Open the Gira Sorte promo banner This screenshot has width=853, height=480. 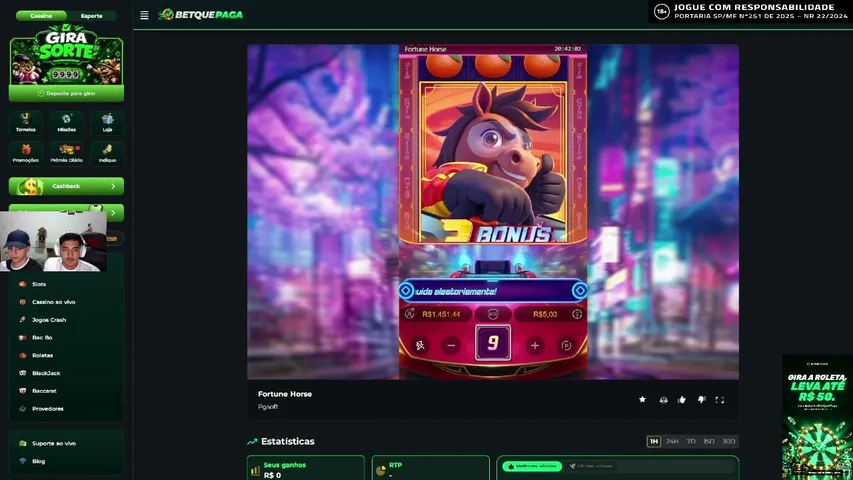(66, 54)
